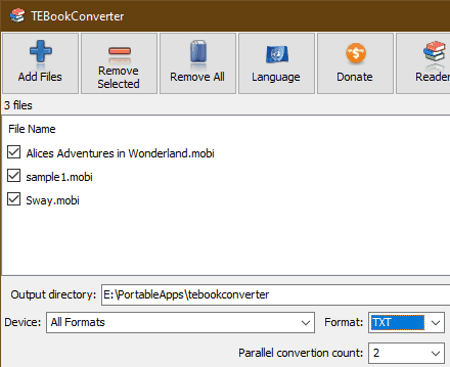Click the Remove Selected button label

pyautogui.click(x=118, y=77)
